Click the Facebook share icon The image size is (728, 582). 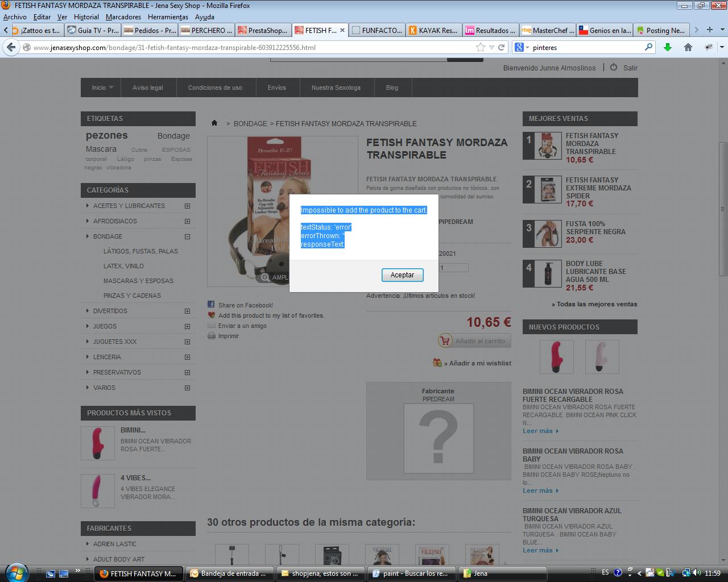[211, 305]
